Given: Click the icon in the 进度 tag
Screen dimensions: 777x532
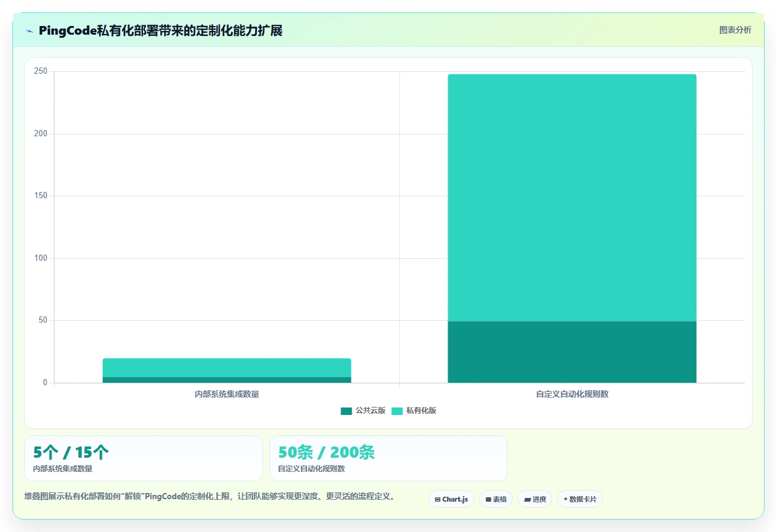Looking at the screenshot, I should point(527,499).
